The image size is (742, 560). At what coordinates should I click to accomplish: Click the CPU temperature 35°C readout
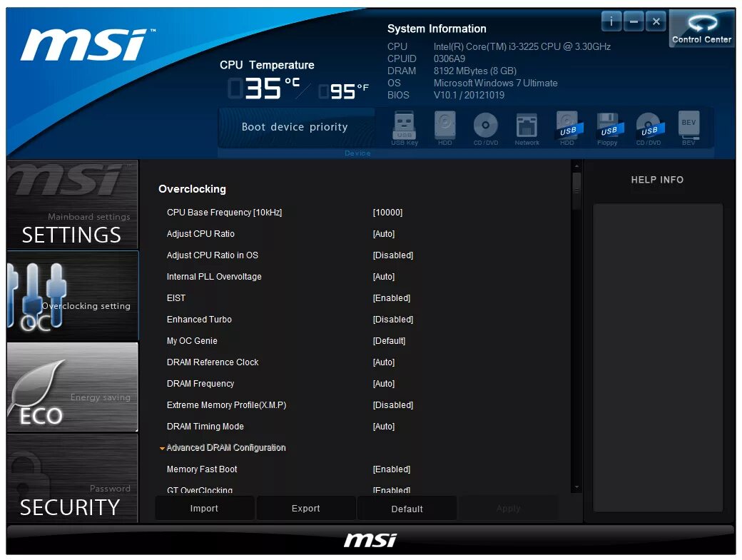click(263, 88)
